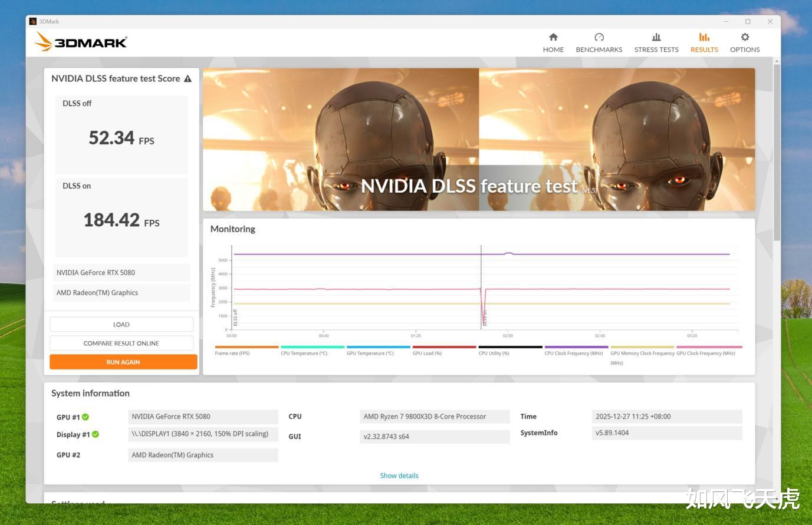
Task: Open the Show details link
Action: [399, 476]
